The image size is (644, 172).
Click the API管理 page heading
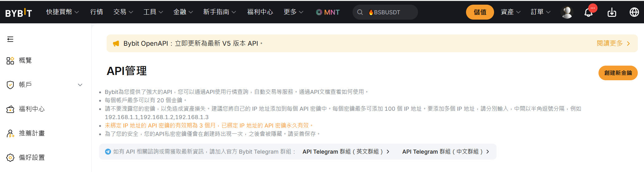point(127,71)
